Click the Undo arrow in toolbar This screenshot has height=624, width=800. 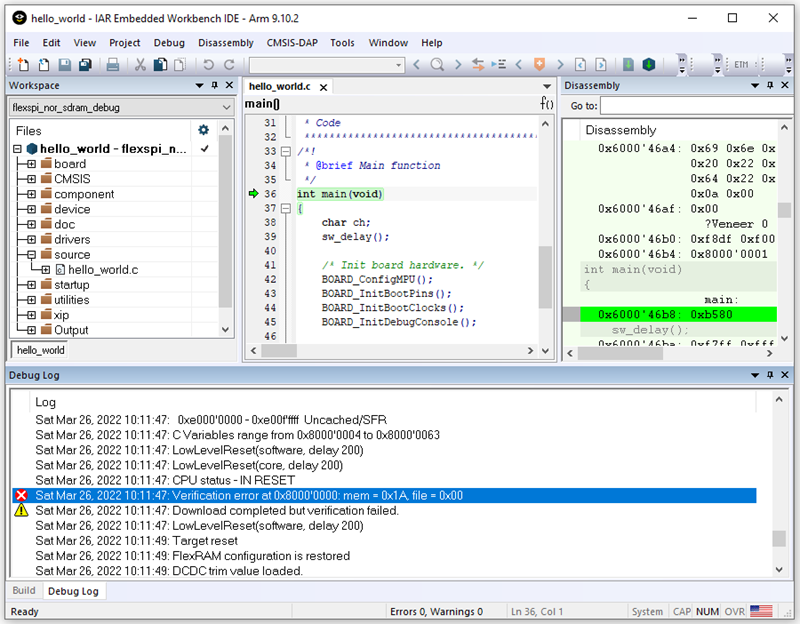tap(207, 65)
